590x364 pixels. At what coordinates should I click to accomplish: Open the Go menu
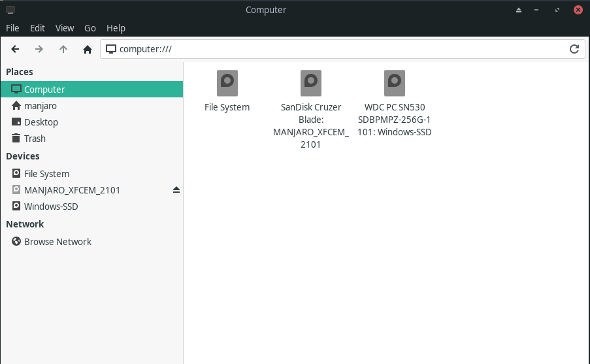coord(90,28)
